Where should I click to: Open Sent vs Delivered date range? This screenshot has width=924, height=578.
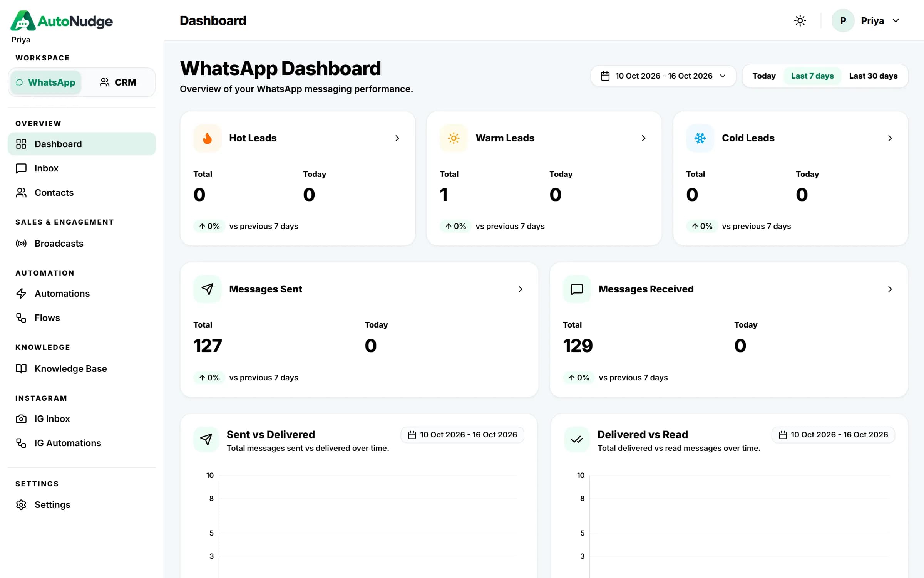pos(462,435)
